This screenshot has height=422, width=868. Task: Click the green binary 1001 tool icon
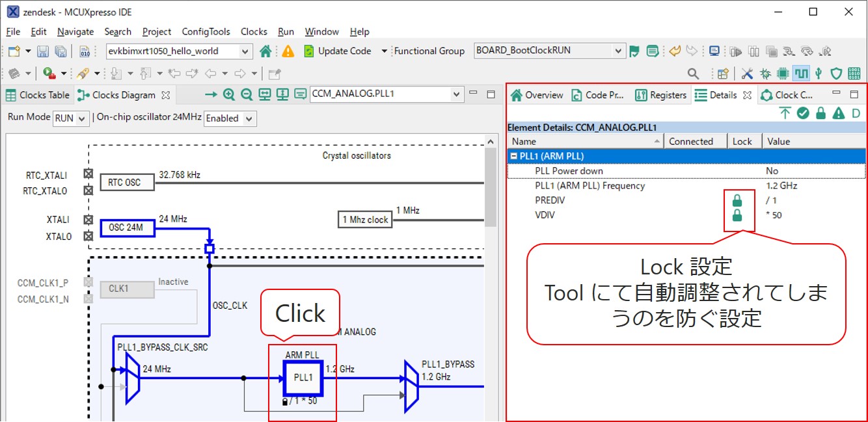click(x=855, y=73)
